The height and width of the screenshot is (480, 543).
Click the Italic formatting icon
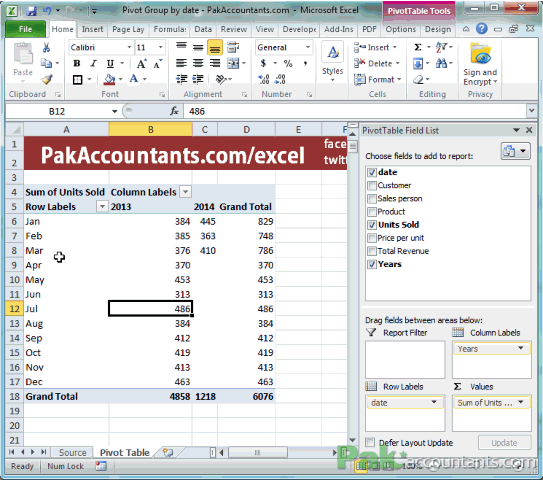tap(94, 63)
